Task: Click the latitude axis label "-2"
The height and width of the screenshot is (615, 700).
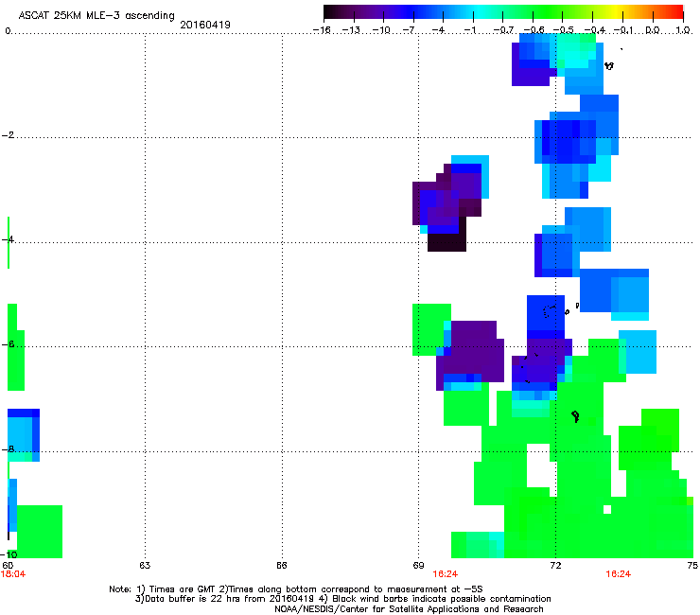Action: coord(8,135)
